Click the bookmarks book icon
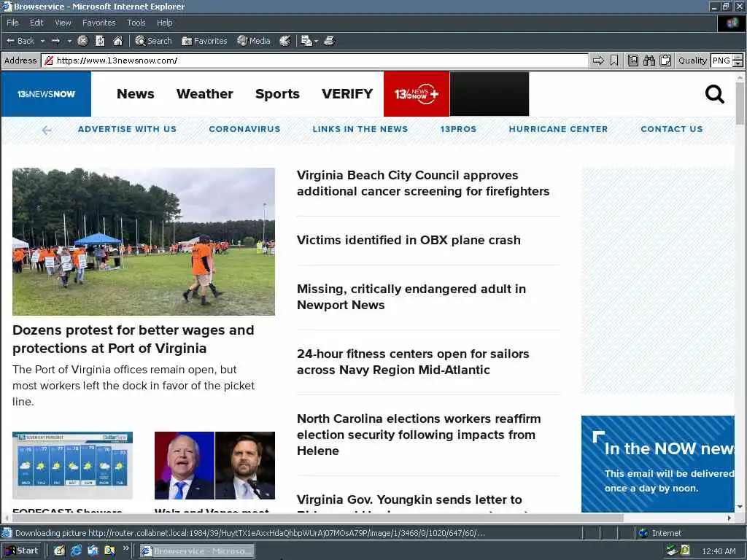The image size is (747, 560). 632,61
